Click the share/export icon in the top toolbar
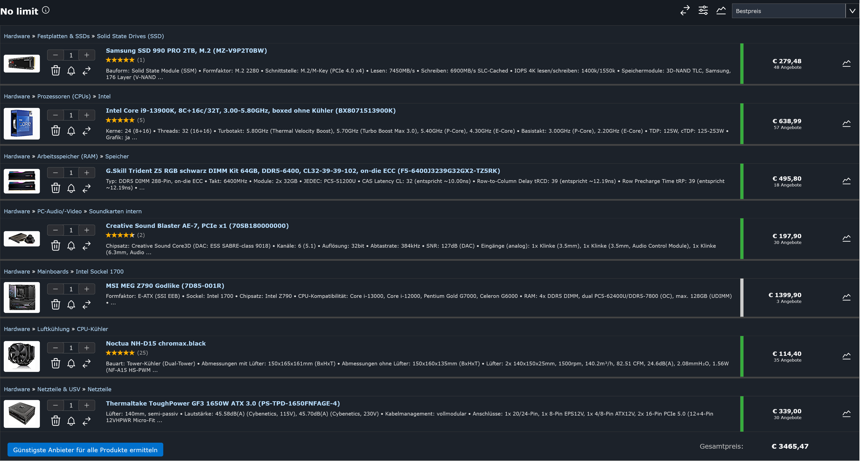Image resolution: width=868 pixels, height=465 pixels. point(684,10)
